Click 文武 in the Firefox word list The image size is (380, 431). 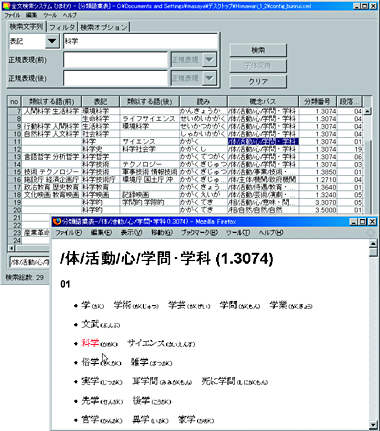(90, 324)
